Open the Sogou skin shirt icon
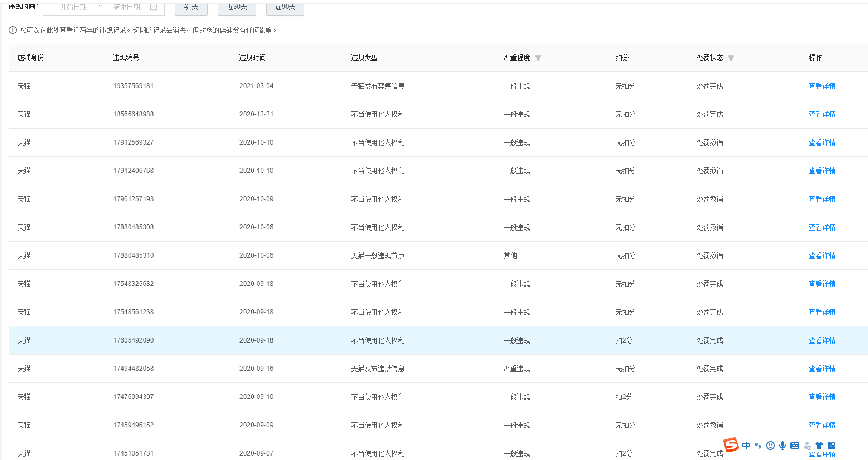This screenshot has width=868, height=460. tap(819, 446)
